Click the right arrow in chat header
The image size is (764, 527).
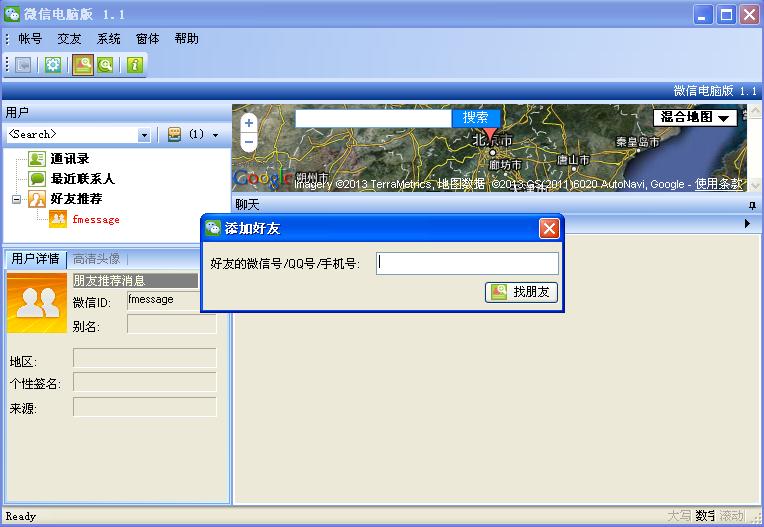(747, 224)
